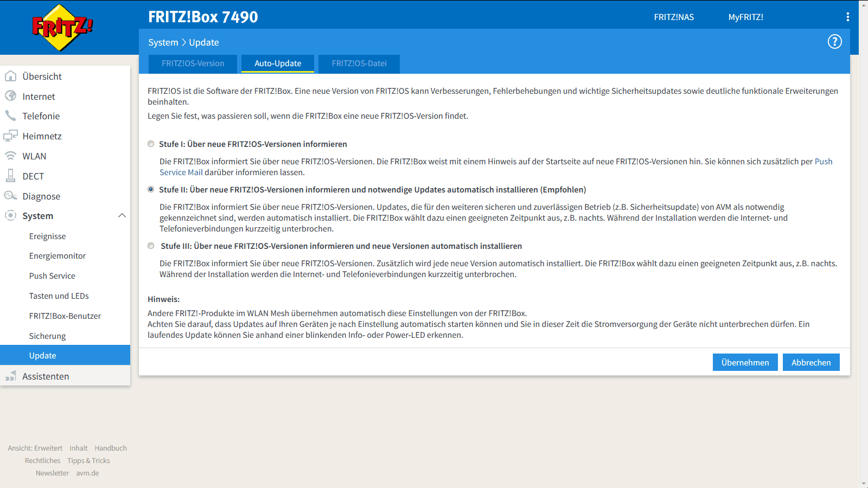Open FRITZ!NAS in the header
This screenshot has height=488, width=868.
tap(674, 17)
